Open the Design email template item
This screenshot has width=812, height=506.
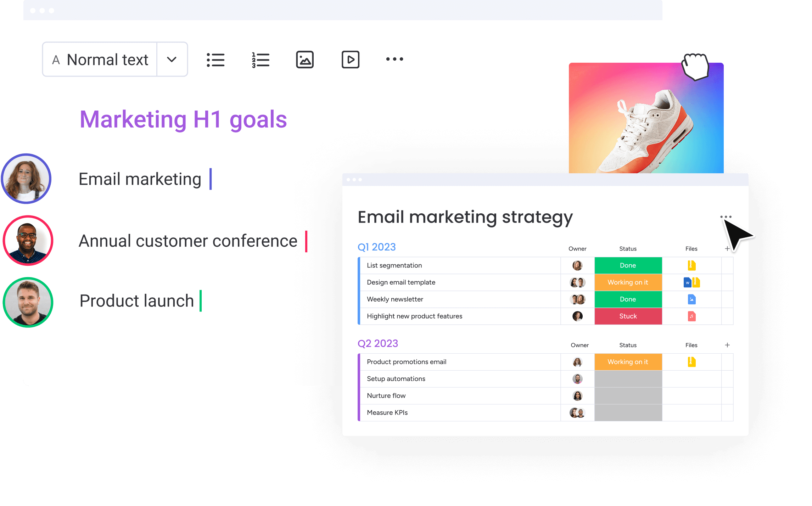[x=460, y=282]
